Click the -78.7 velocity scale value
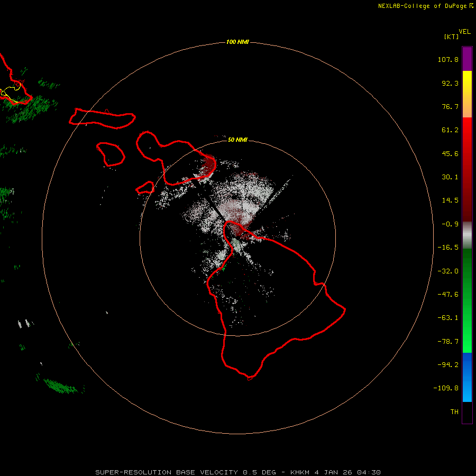The width and height of the screenshot is (476, 476). (x=448, y=342)
